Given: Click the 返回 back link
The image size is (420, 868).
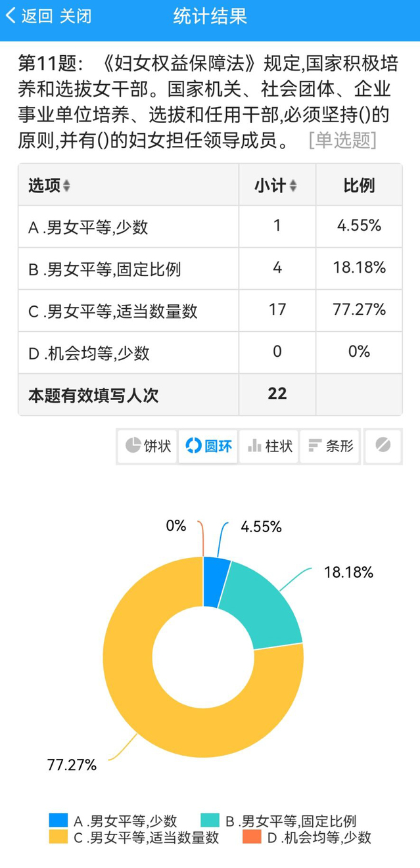Looking at the screenshot, I should coord(37,16).
